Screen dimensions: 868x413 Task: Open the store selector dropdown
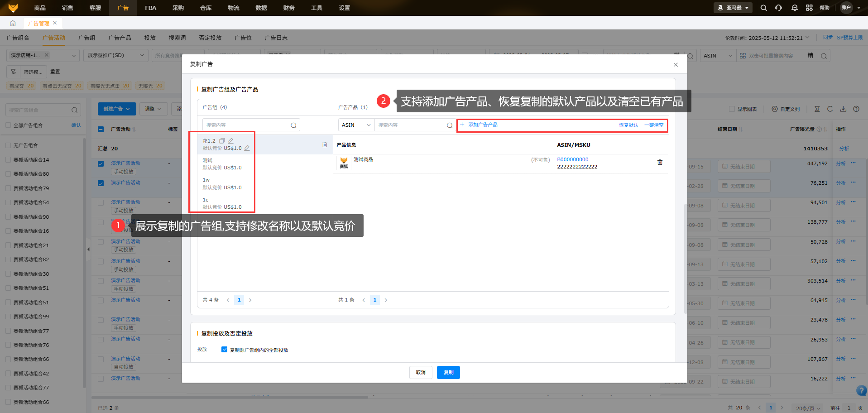point(43,55)
